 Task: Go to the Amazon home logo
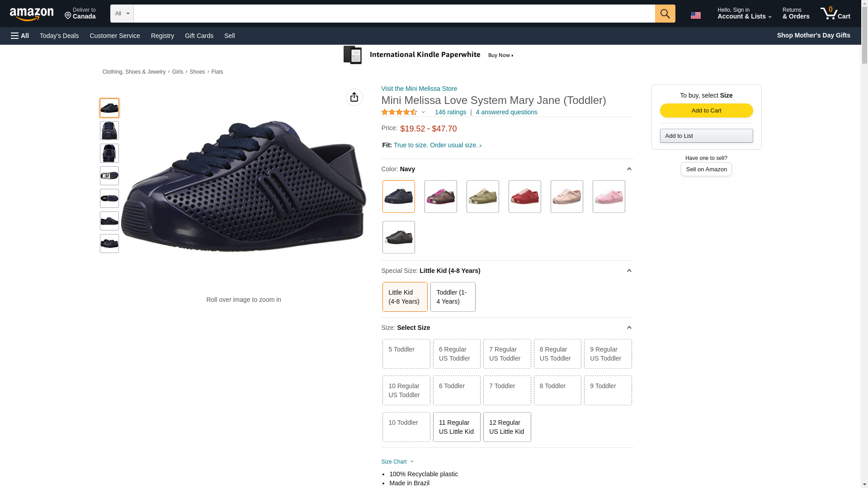pyautogui.click(x=32, y=14)
